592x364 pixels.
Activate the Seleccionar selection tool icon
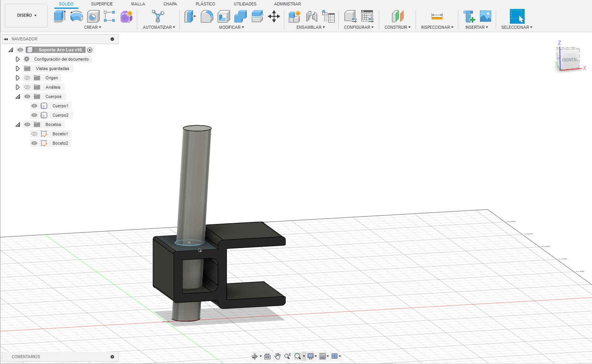[517, 16]
